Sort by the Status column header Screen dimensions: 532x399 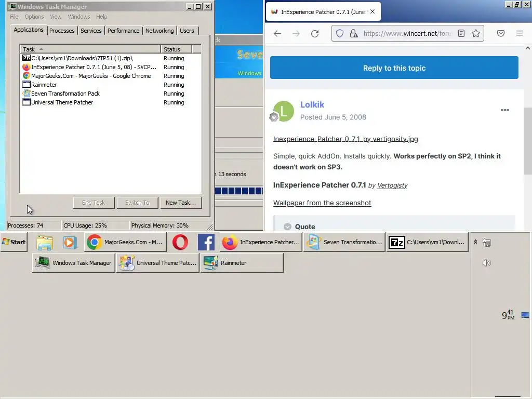176,49
